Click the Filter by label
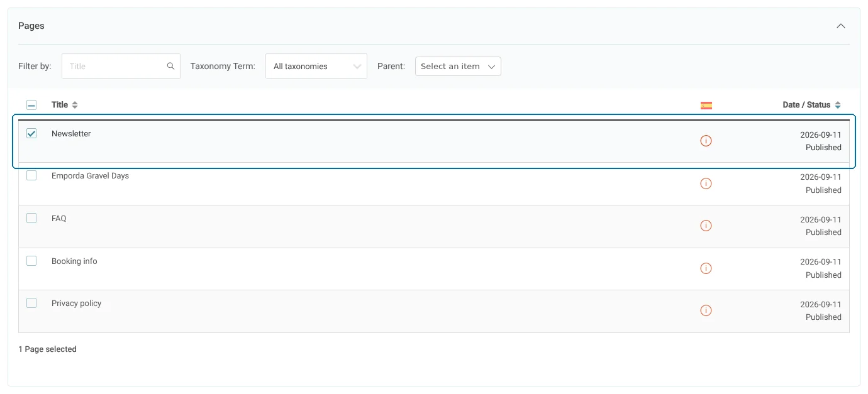The height and width of the screenshot is (394, 868). [35, 66]
